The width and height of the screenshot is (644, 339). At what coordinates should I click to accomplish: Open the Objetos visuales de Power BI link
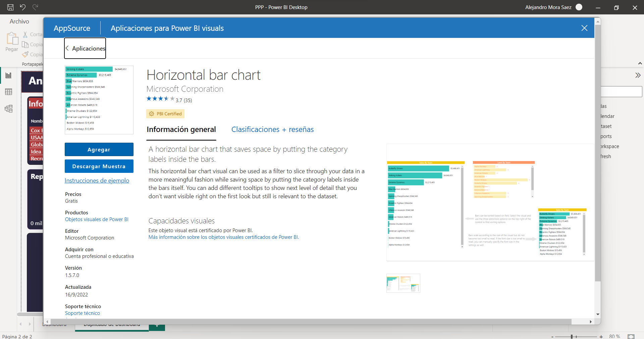(x=97, y=219)
